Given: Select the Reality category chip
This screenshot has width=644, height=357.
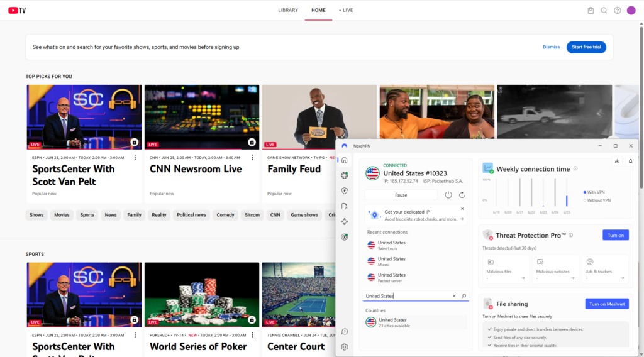Looking at the screenshot, I should [x=159, y=215].
